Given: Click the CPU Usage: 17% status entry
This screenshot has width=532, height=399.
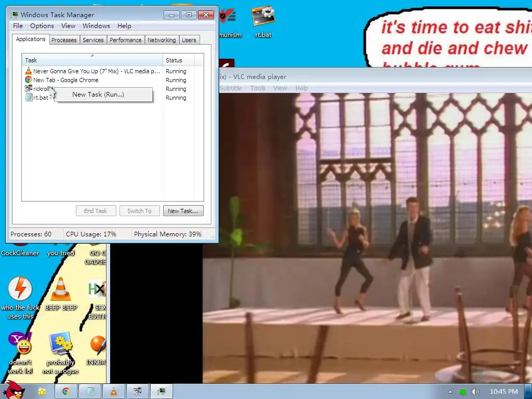Looking at the screenshot, I should coord(91,234).
